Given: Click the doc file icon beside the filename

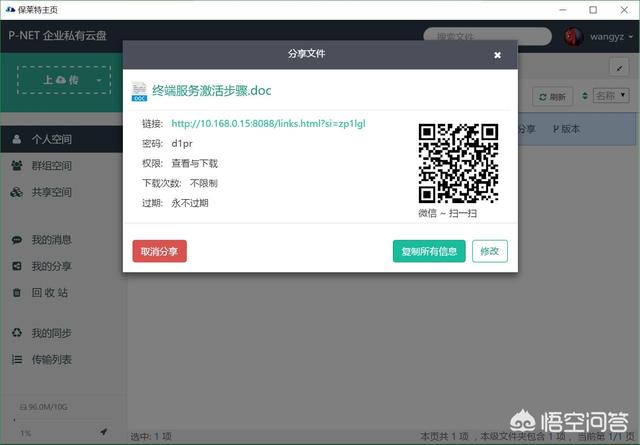Looking at the screenshot, I should (x=139, y=91).
